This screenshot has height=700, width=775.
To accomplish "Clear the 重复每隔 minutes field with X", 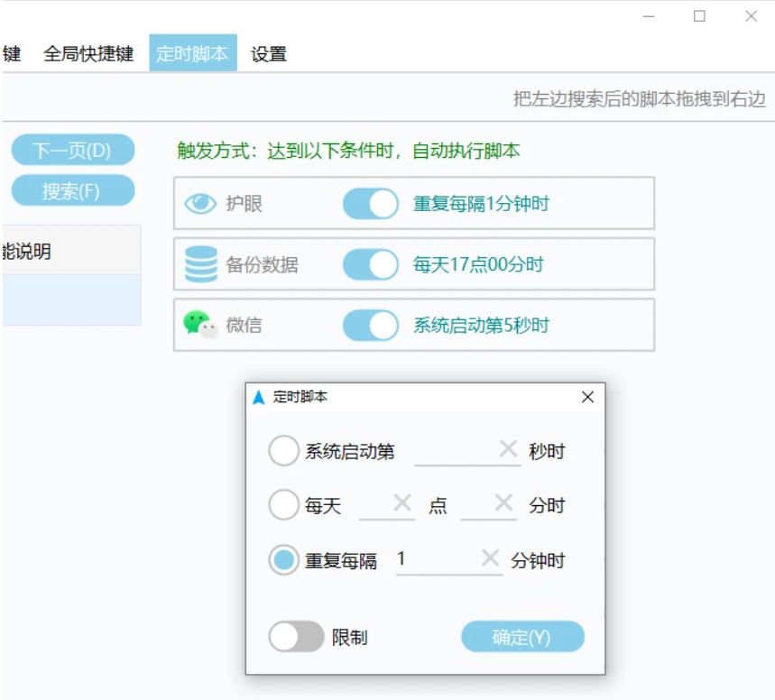I will click(x=490, y=558).
